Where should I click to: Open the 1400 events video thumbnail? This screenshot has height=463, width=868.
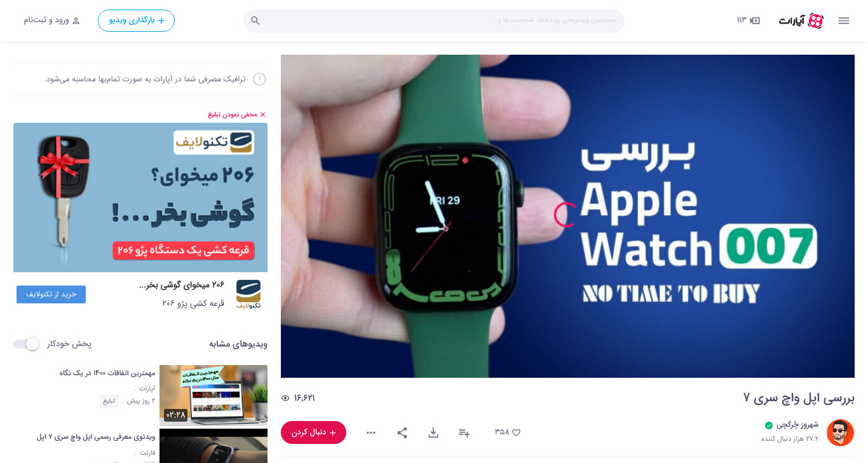coord(214,396)
